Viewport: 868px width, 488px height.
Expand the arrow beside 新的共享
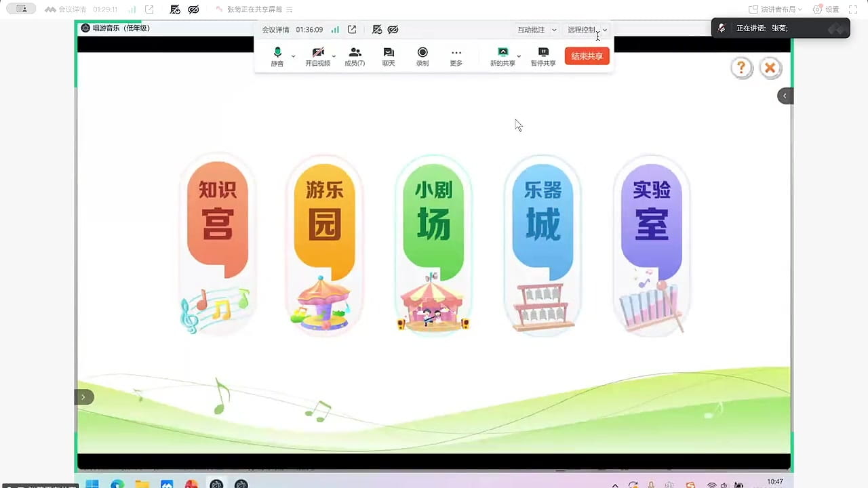[x=519, y=56]
